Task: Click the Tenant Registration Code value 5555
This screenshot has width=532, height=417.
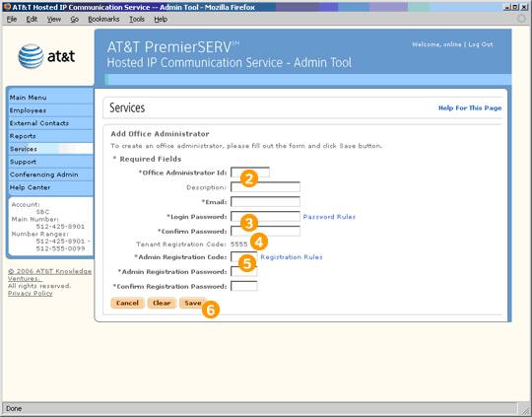Action: point(239,244)
